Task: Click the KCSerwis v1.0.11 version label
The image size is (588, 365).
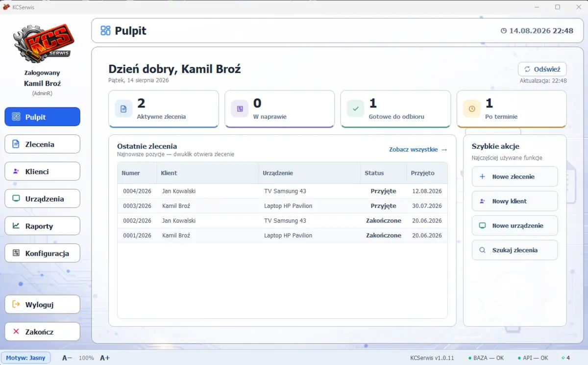Action: pos(432,358)
